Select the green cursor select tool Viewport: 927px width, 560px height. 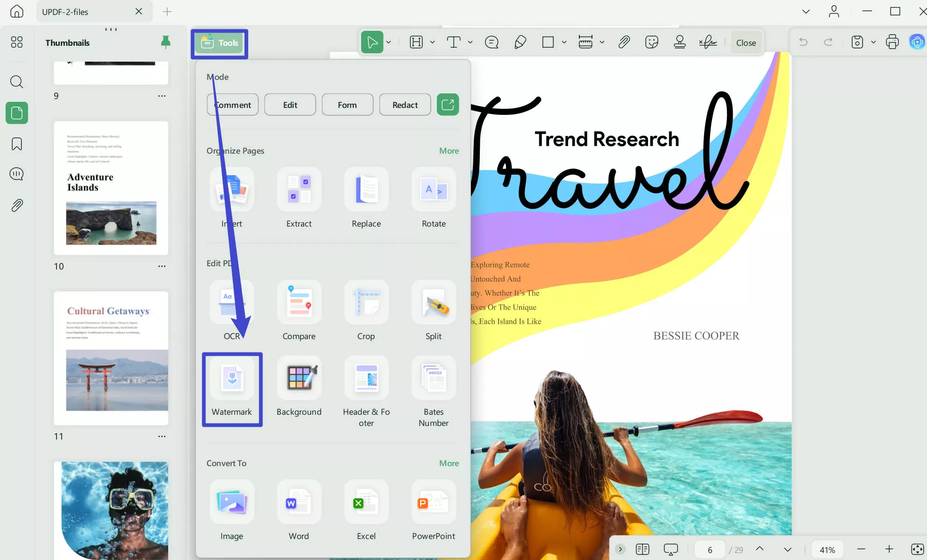pos(372,42)
